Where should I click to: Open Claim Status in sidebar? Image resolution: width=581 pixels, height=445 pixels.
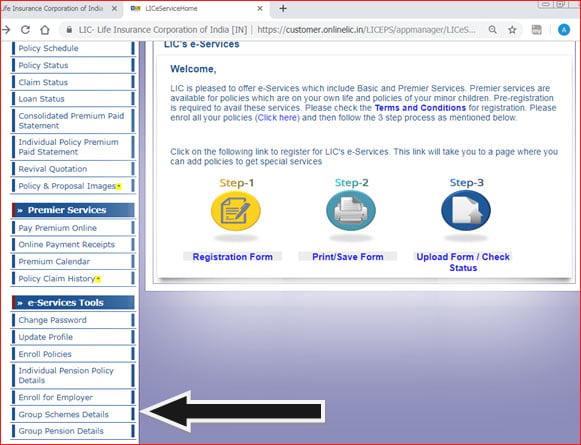click(x=73, y=82)
